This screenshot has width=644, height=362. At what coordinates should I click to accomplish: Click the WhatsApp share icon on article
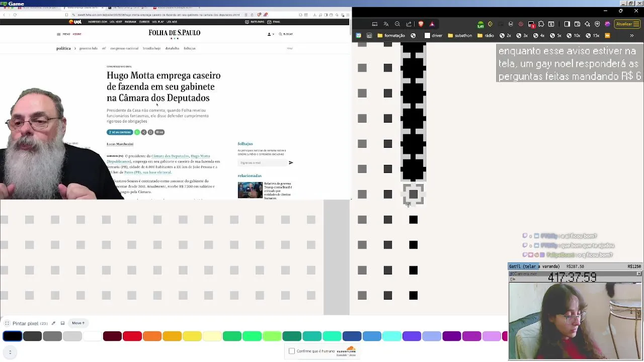137,132
